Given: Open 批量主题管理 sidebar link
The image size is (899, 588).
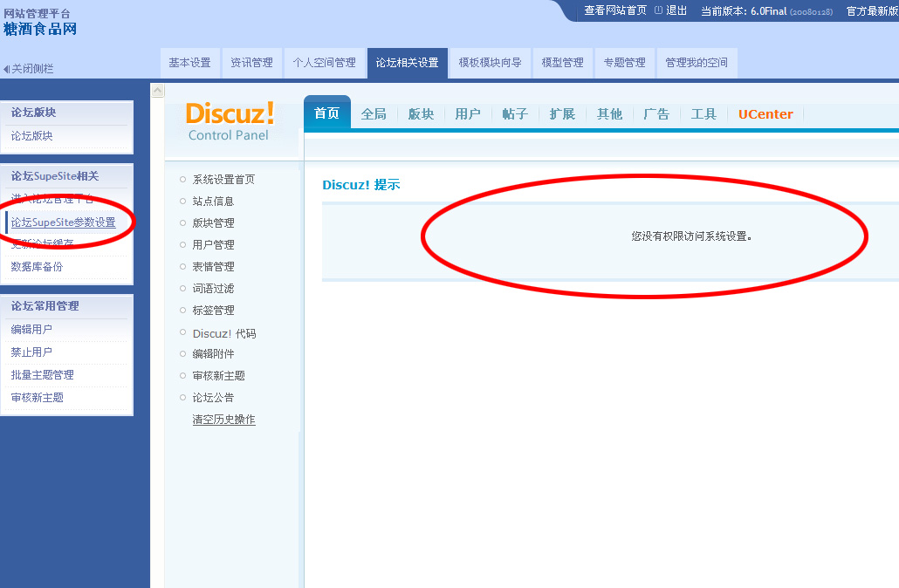Looking at the screenshot, I should coord(43,375).
